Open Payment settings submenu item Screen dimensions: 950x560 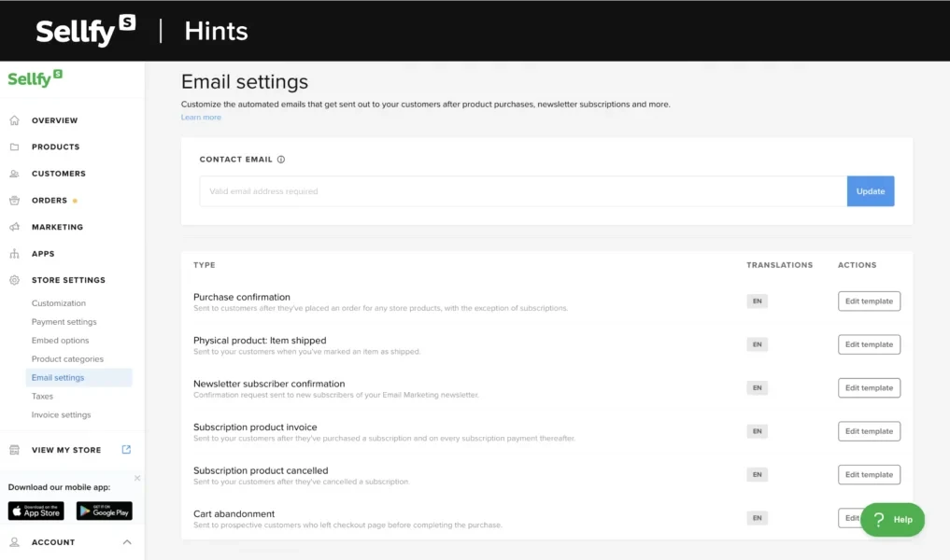click(x=64, y=322)
